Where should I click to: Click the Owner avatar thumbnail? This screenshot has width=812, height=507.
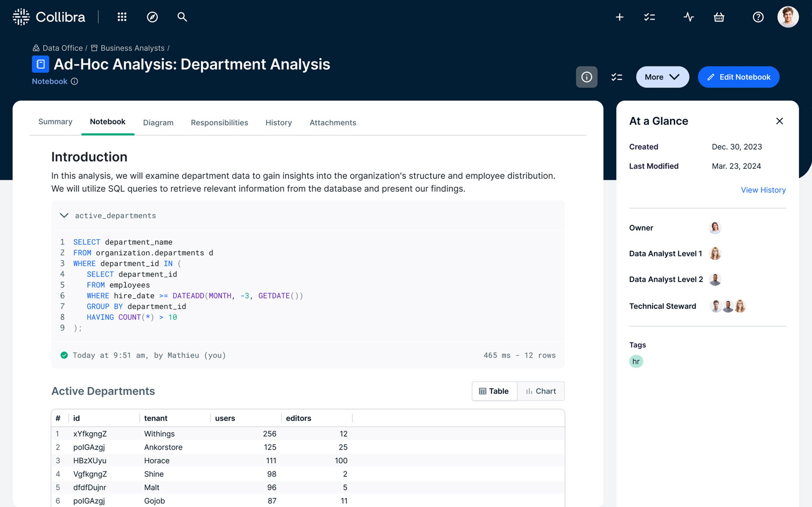click(715, 228)
